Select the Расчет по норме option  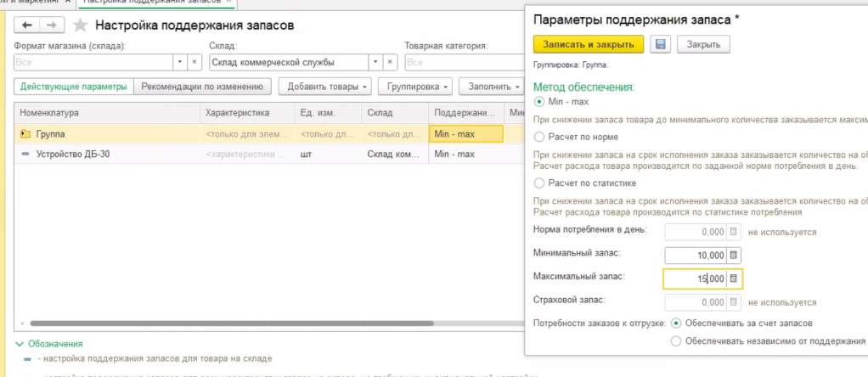(538, 136)
